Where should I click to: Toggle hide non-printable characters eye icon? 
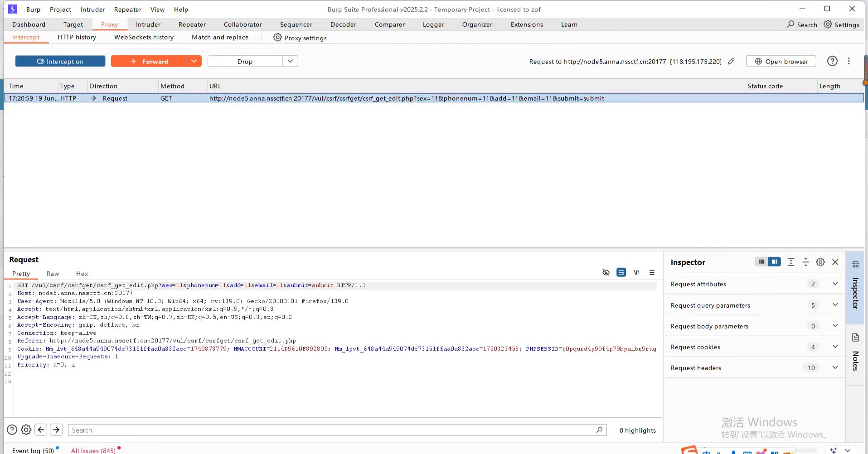[x=606, y=272]
